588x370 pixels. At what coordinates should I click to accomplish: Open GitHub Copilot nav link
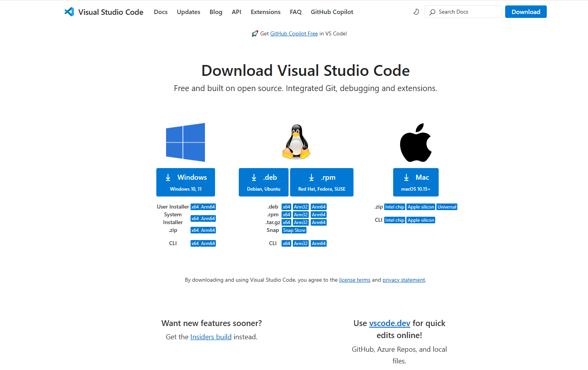click(x=332, y=12)
